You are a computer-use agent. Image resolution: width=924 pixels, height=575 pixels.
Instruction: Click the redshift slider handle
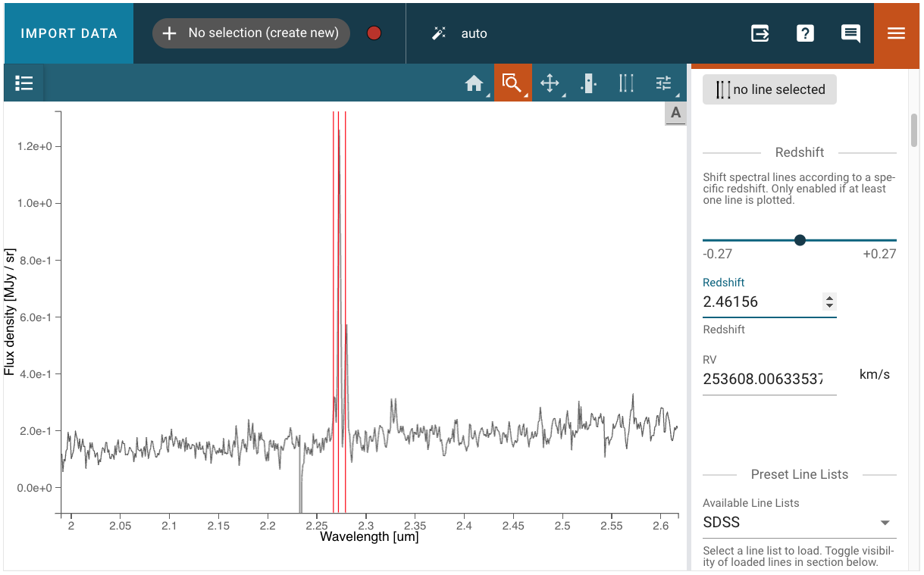[800, 240]
